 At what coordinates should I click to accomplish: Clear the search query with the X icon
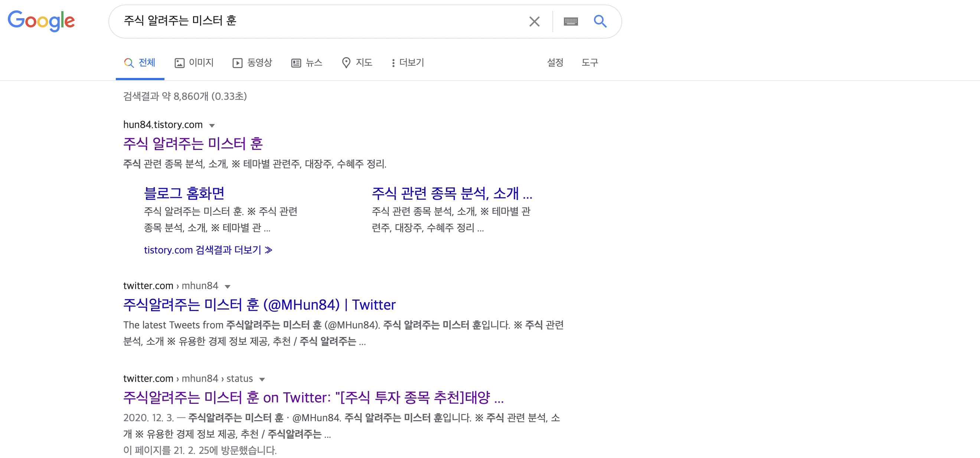click(x=534, y=21)
